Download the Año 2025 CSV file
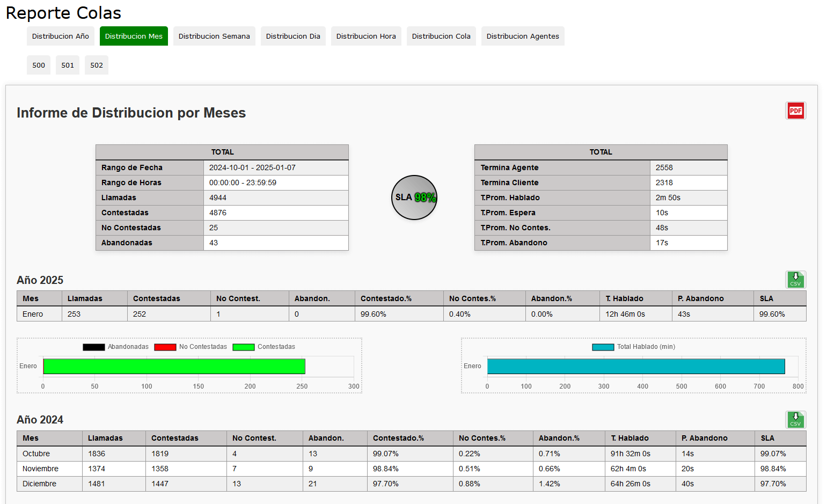Image resolution: width=827 pixels, height=504 pixels. point(795,280)
